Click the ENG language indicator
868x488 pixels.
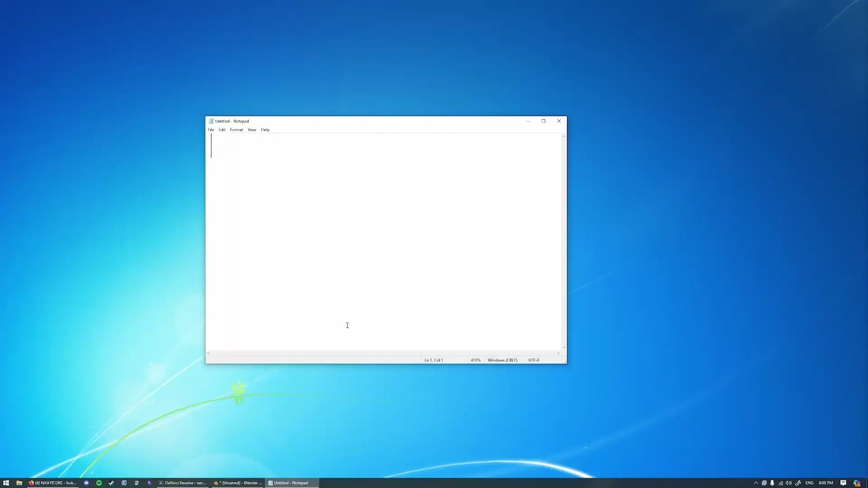coord(809,483)
